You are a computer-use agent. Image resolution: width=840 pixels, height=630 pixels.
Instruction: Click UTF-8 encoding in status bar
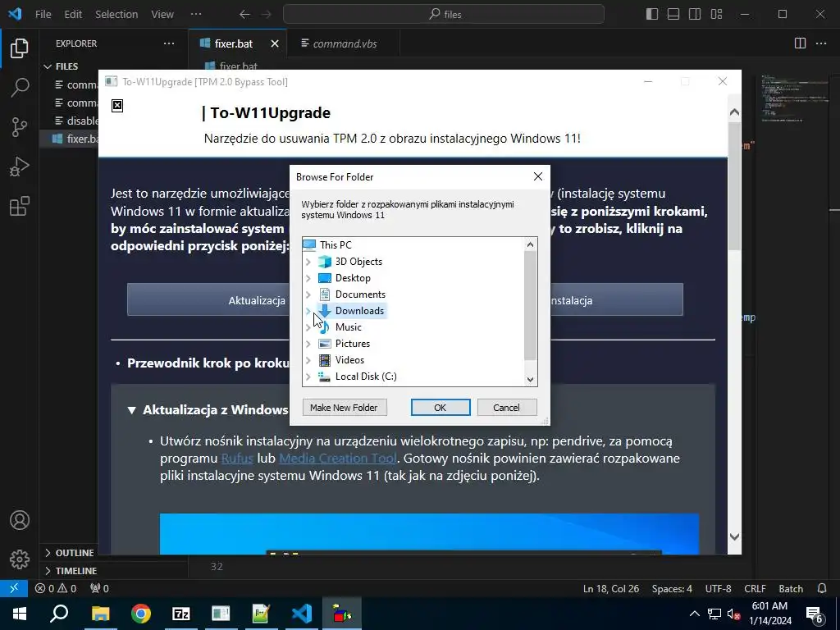718,588
